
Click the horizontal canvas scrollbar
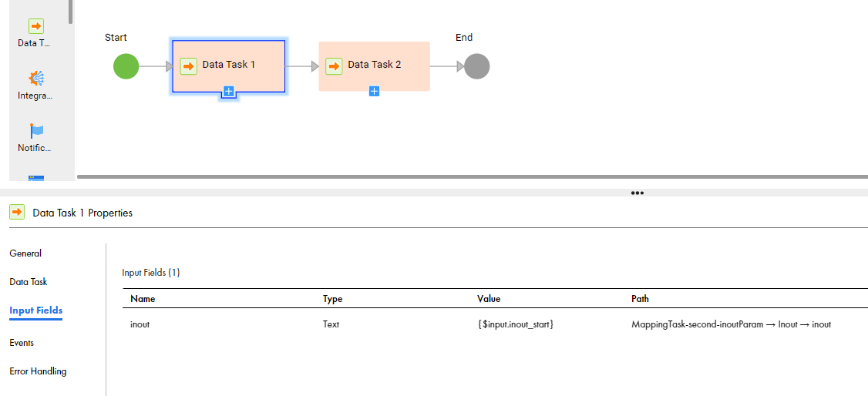tap(473, 177)
